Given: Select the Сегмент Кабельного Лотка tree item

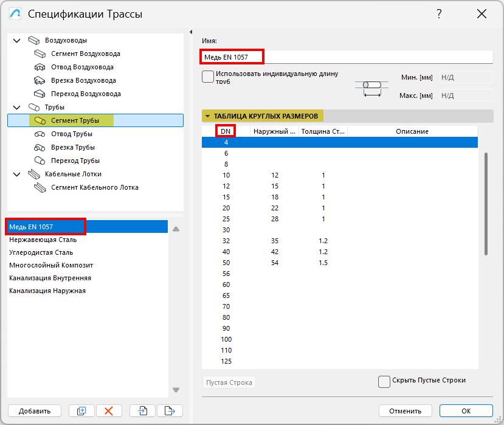Looking at the screenshot, I should click(95, 187).
